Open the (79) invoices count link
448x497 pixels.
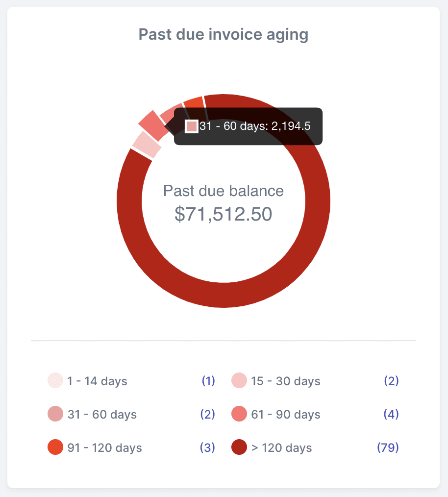(388, 447)
